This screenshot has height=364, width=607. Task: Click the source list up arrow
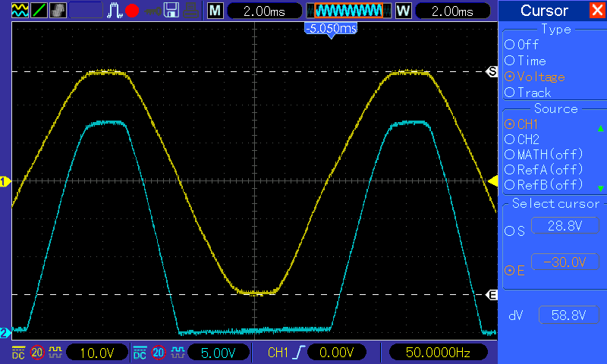tap(600, 128)
